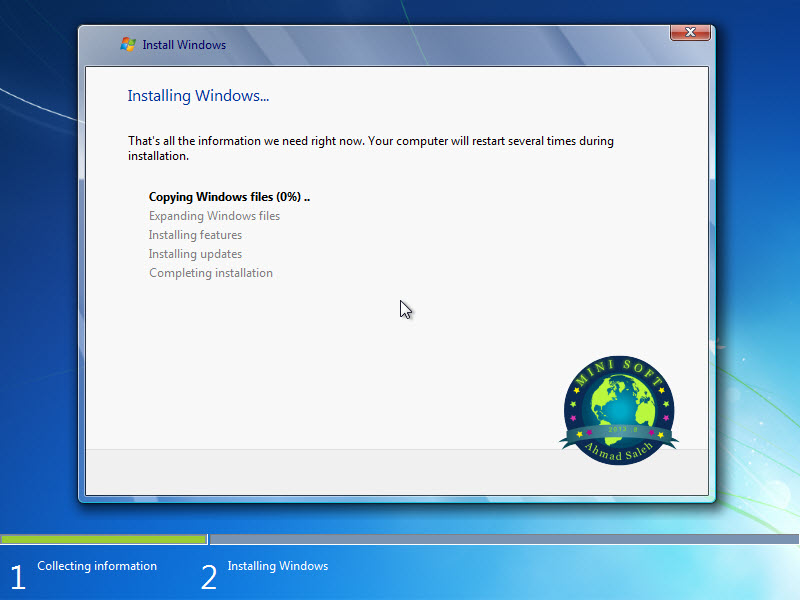The height and width of the screenshot is (600, 800).
Task: Select "Expanding Windows files" step
Action: tap(214, 216)
